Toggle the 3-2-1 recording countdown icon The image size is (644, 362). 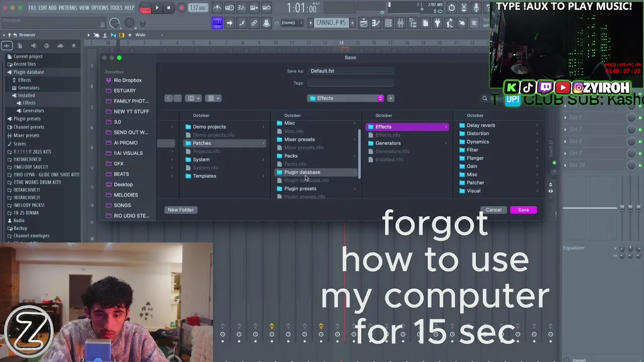point(242,8)
